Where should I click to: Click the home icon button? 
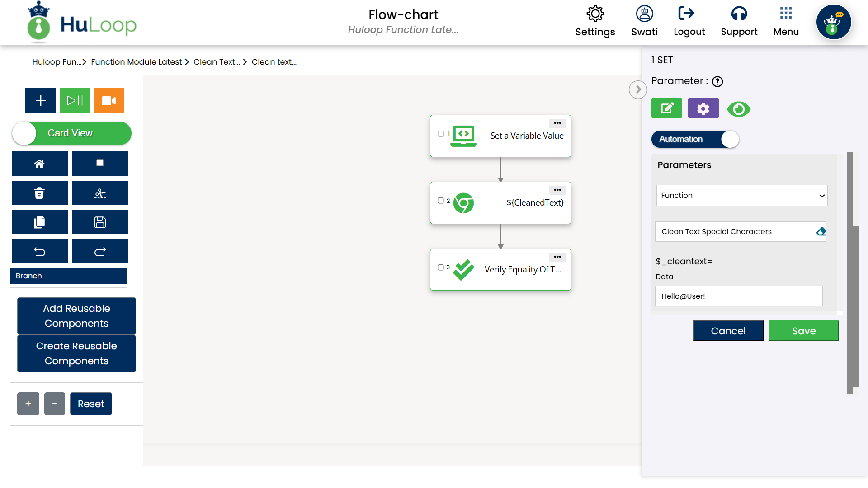40,164
